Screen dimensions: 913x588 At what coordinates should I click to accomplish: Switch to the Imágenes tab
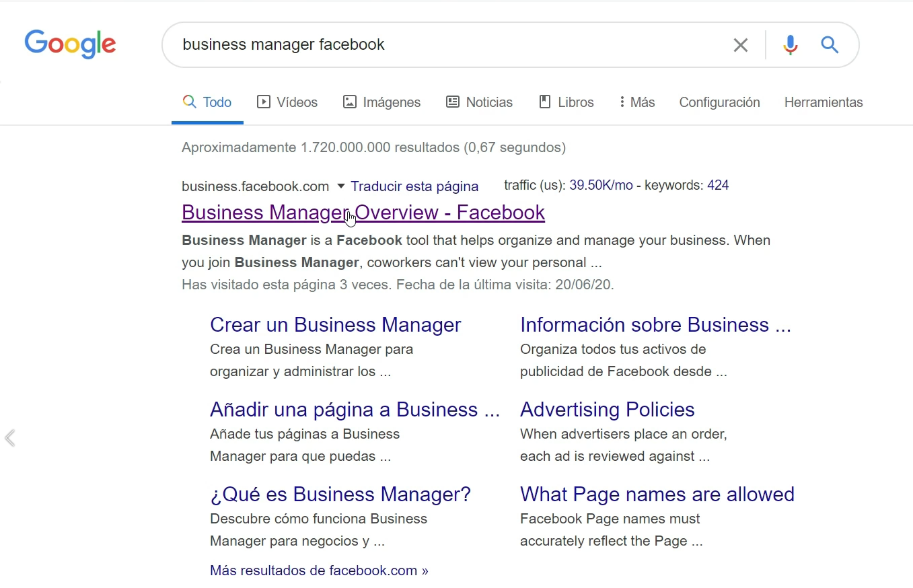(x=381, y=102)
